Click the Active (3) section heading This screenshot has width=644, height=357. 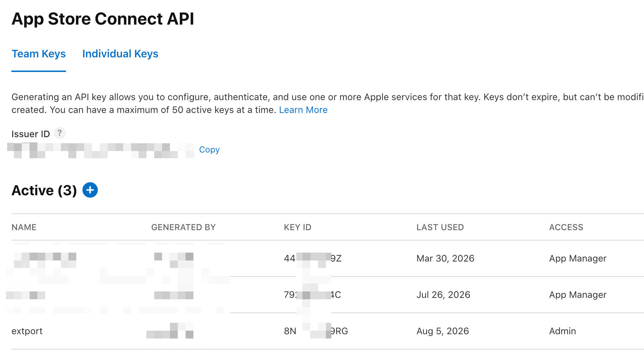coord(44,190)
